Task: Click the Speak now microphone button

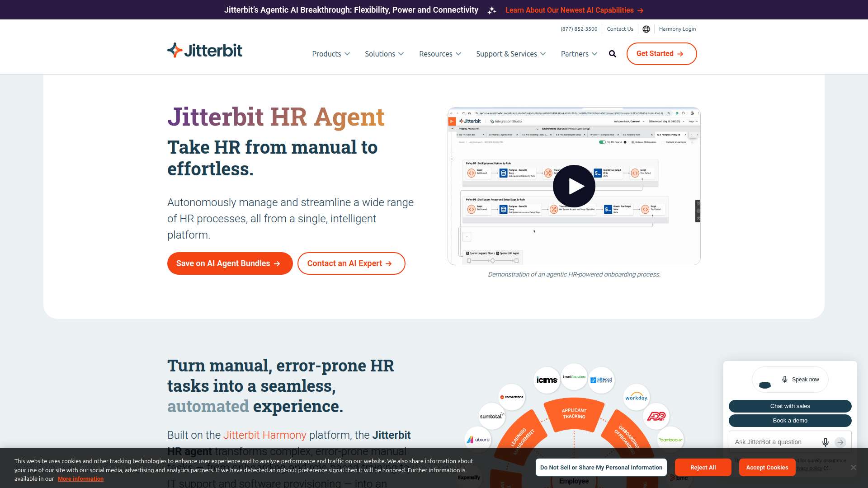Action: click(790, 380)
